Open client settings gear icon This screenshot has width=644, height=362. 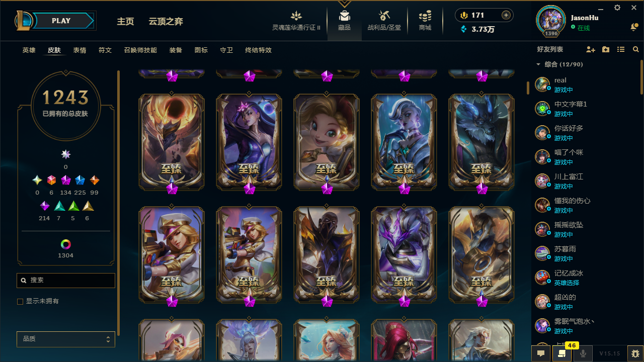tap(617, 8)
